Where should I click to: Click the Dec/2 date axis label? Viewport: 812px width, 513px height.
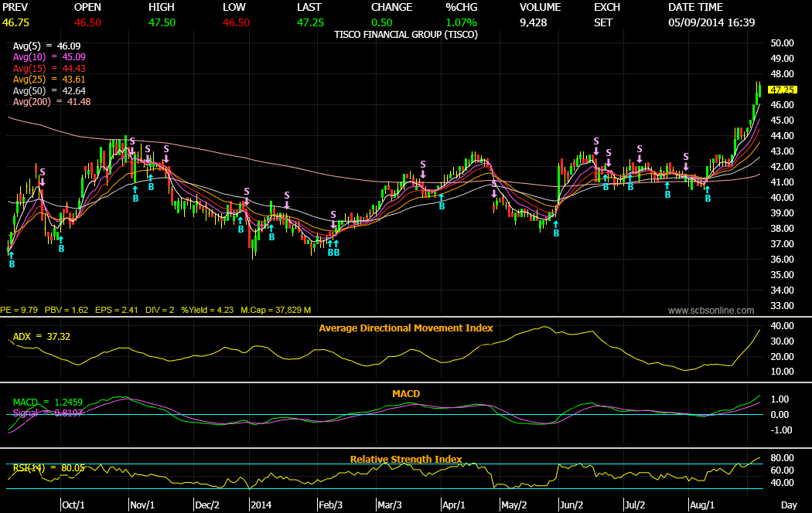(x=207, y=505)
